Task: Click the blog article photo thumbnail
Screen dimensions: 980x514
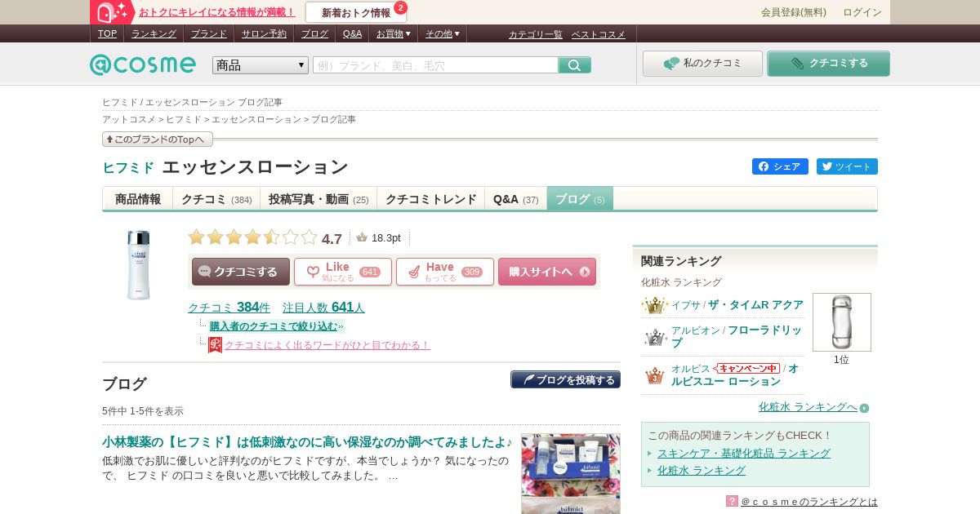Action: click(571, 473)
